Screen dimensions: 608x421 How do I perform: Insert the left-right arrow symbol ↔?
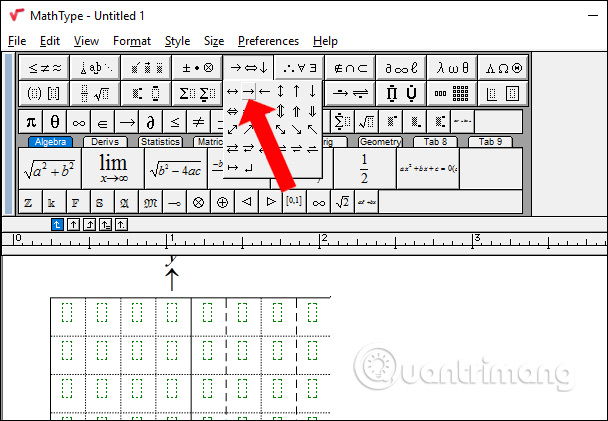tap(232, 92)
